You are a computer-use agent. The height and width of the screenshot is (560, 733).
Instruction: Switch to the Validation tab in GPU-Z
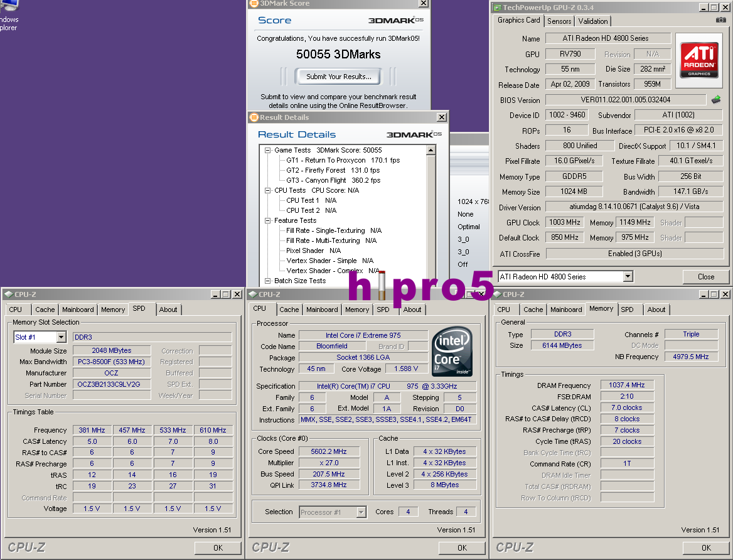pos(593,21)
